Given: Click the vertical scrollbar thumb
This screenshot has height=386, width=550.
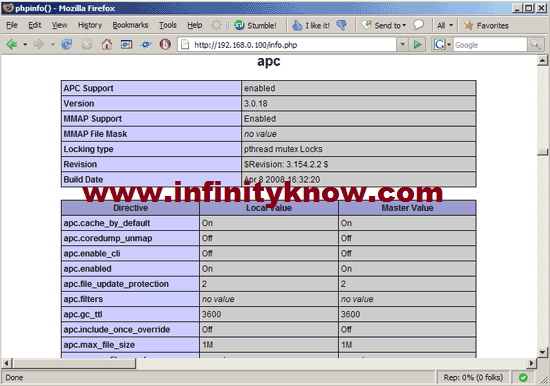Looking at the screenshot, I should (542, 152).
